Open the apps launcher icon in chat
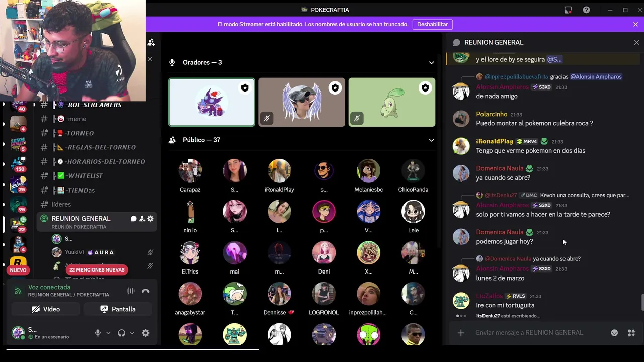The height and width of the screenshot is (362, 644). coord(631,333)
